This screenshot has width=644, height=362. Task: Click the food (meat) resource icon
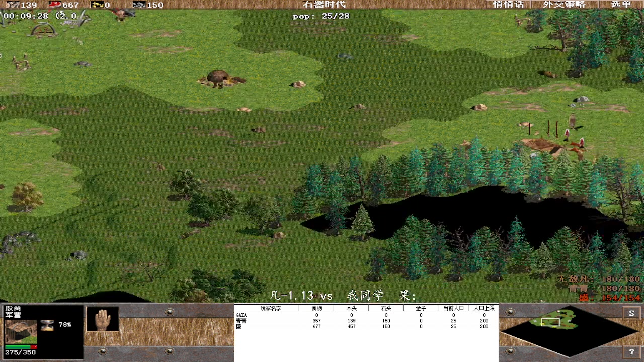pos(54,5)
